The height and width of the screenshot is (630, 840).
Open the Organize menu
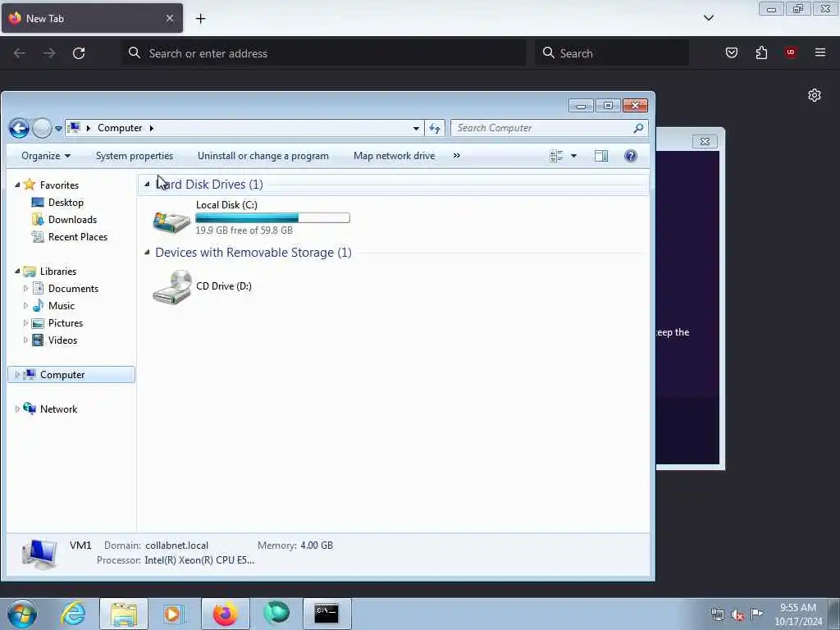pyautogui.click(x=46, y=156)
